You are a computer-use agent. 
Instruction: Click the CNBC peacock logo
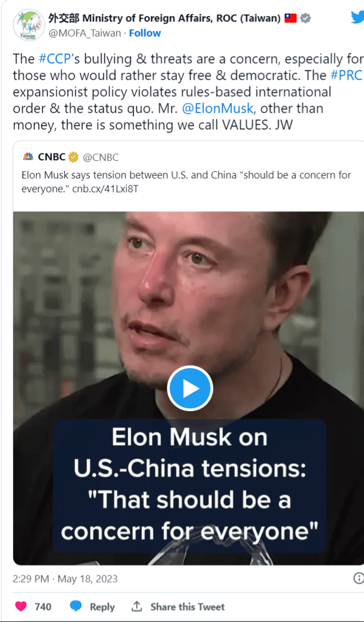click(x=28, y=157)
